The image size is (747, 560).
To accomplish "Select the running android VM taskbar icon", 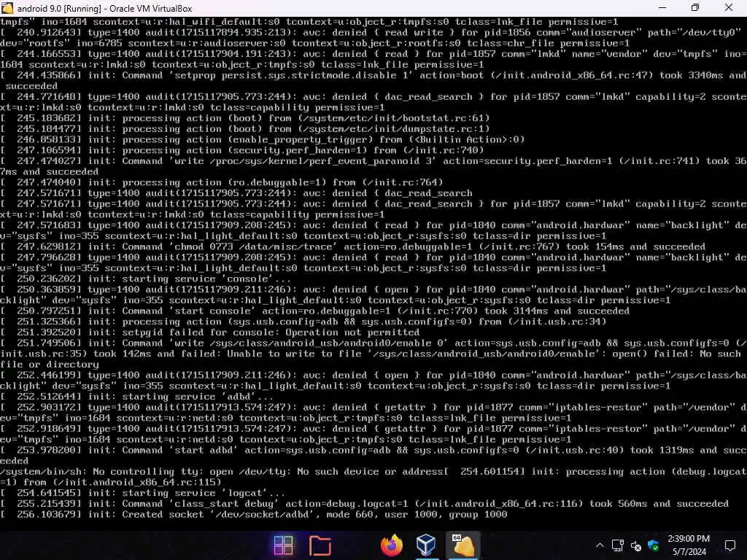I will coord(462,545).
